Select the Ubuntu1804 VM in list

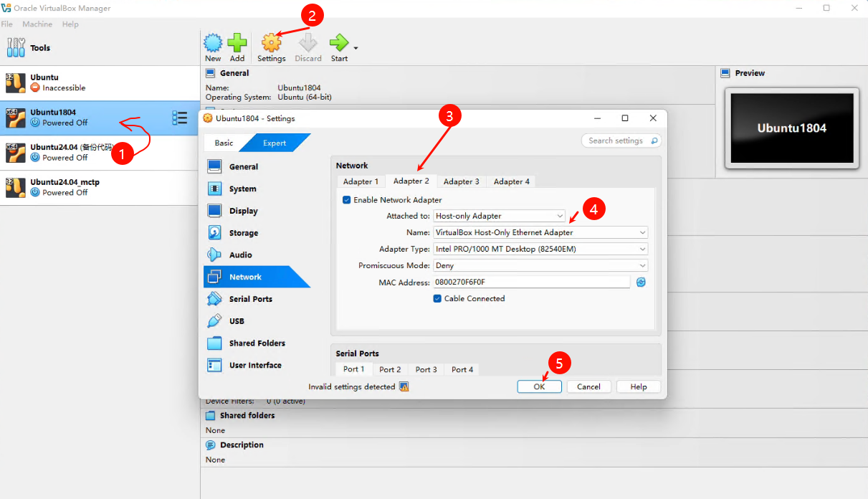[x=100, y=118]
